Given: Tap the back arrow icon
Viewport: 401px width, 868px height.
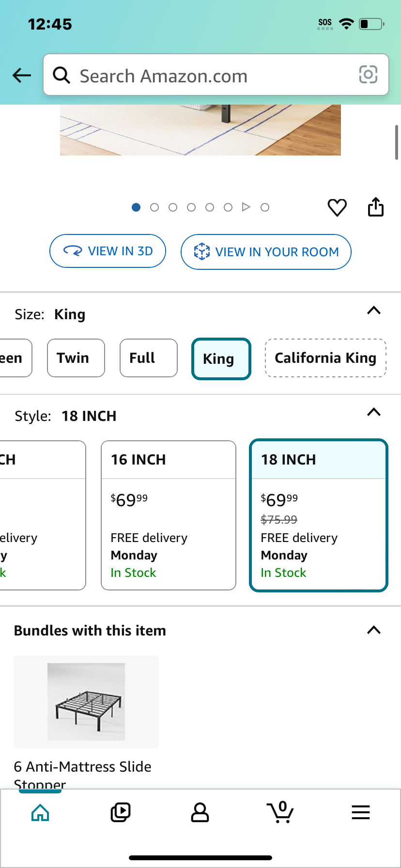Looking at the screenshot, I should point(22,75).
